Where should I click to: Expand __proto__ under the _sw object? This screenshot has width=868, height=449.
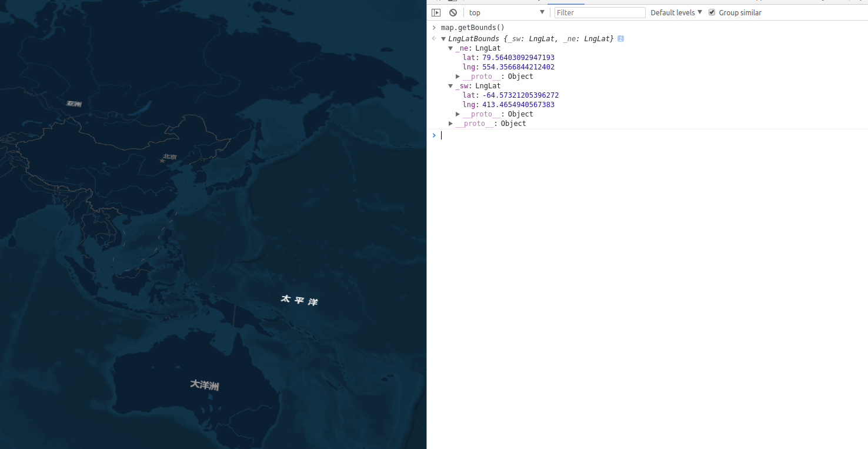click(458, 114)
